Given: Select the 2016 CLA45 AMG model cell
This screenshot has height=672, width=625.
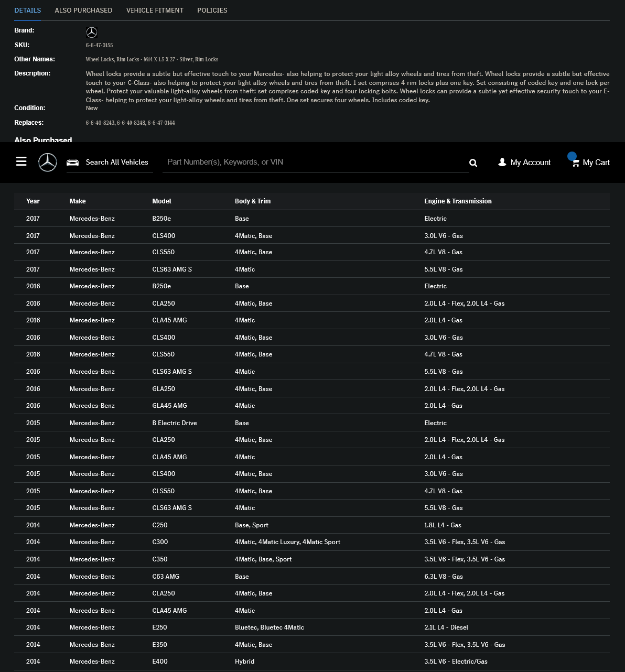Looking at the screenshot, I should pyautogui.click(x=169, y=320).
